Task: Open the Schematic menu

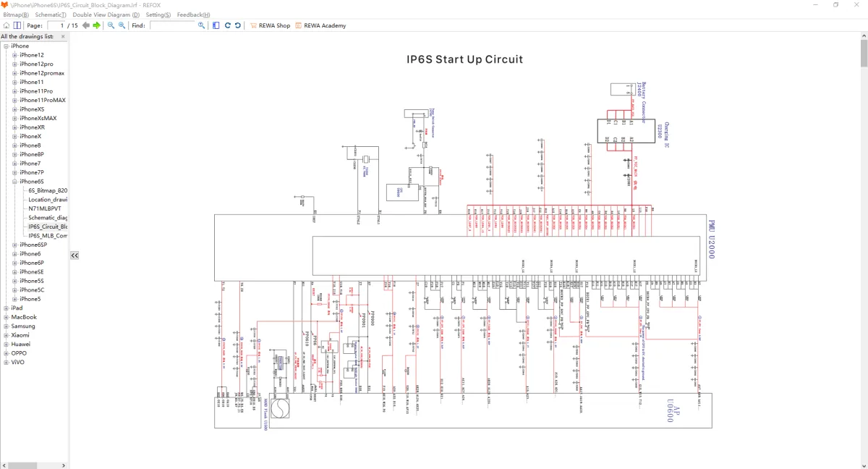Action: pos(51,14)
